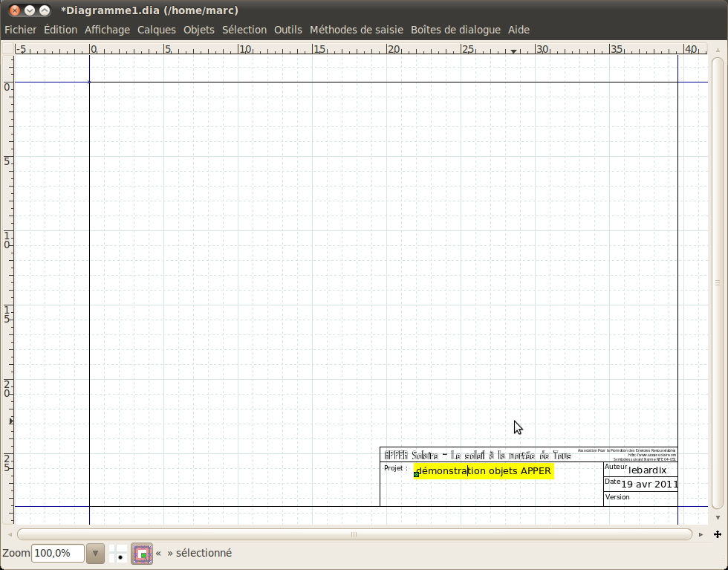Open the Affichage menu
Image resolution: width=728 pixels, height=570 pixels.
pyautogui.click(x=107, y=30)
